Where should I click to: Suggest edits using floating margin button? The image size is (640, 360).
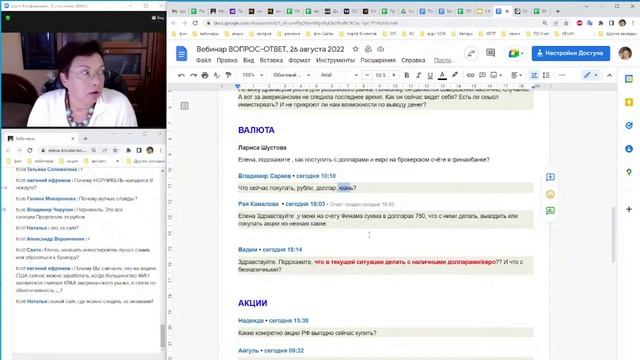click(550, 211)
